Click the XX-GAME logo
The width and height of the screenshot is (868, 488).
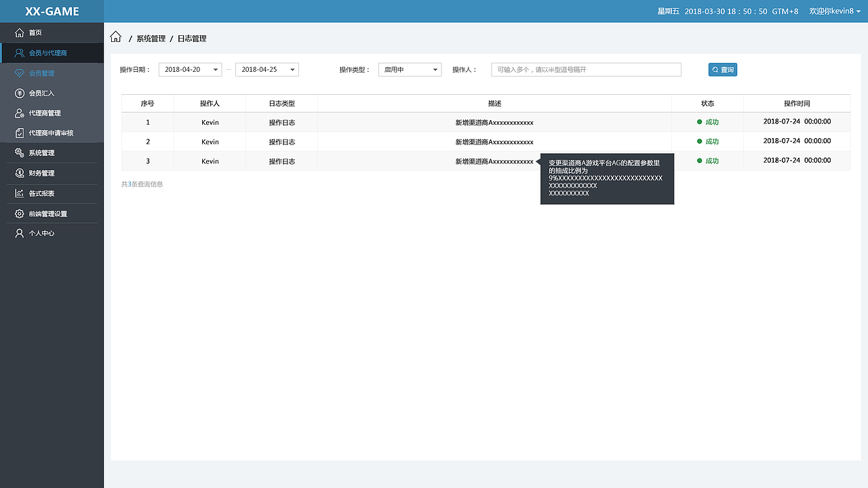coord(52,12)
